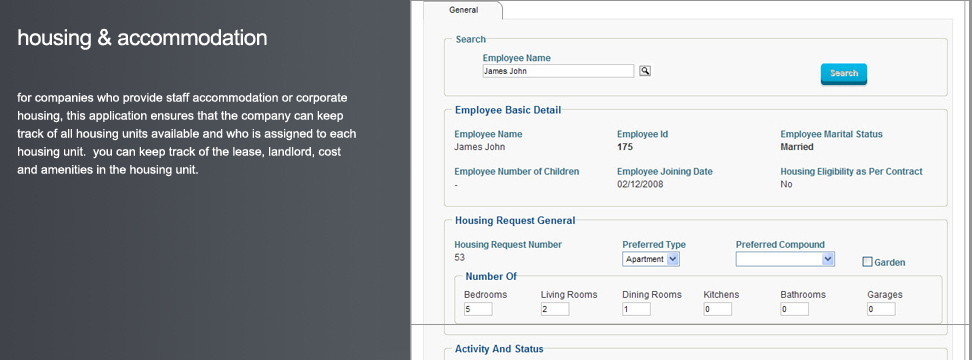
Task: Select the Living Rooms number field
Action: click(555, 309)
